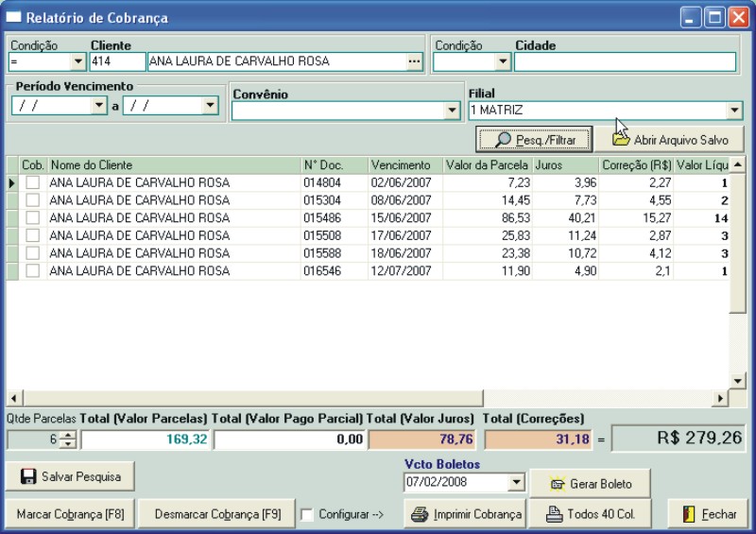Click the Cliente name field

277,61
